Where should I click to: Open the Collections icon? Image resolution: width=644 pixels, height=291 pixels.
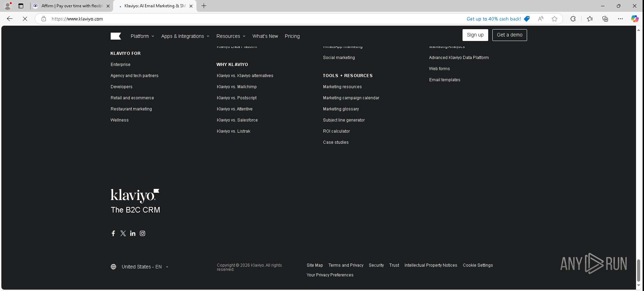pyautogui.click(x=605, y=19)
